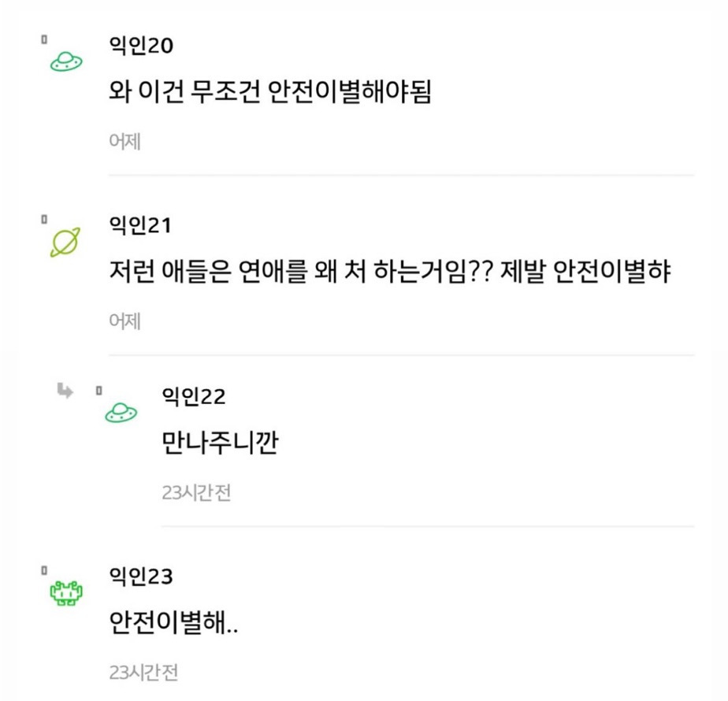Click the "23시간전" timestamp under 익인22's reply
The width and height of the screenshot is (728, 701).
[196, 493]
